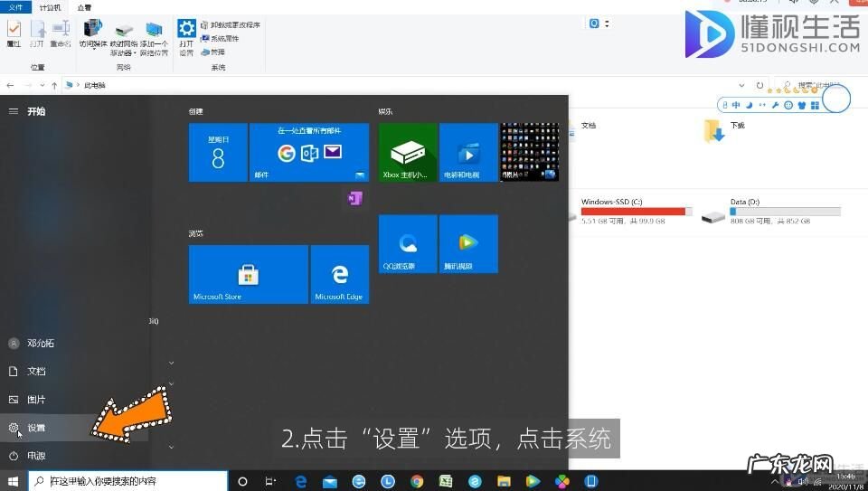Click the taskbar search box

pyautogui.click(x=127, y=481)
